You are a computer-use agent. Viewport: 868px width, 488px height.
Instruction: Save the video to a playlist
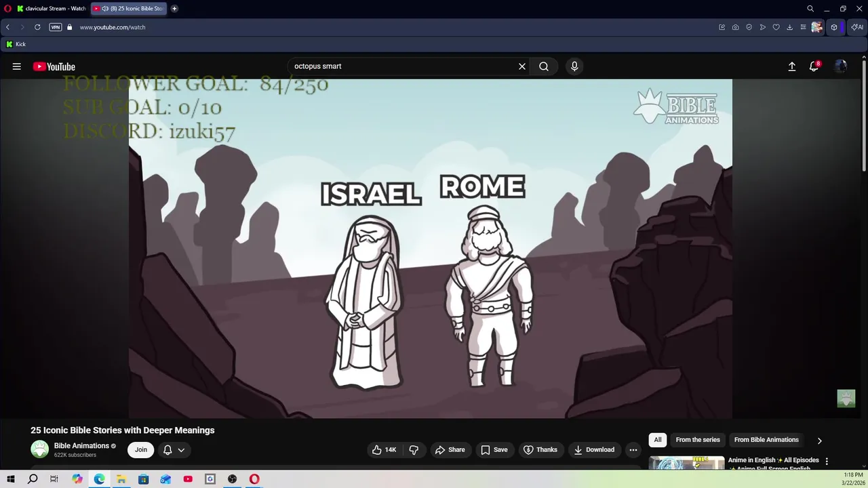(x=494, y=450)
